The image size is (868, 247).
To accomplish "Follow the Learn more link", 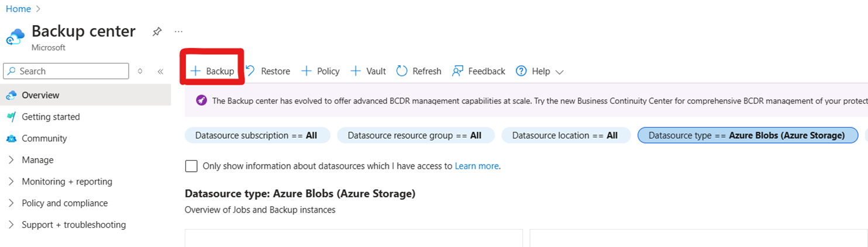I will [477, 166].
